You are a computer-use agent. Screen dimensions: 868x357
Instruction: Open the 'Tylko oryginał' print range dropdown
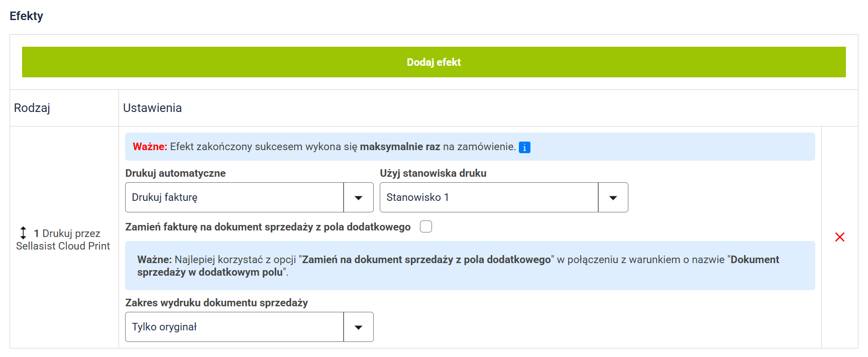point(234,327)
